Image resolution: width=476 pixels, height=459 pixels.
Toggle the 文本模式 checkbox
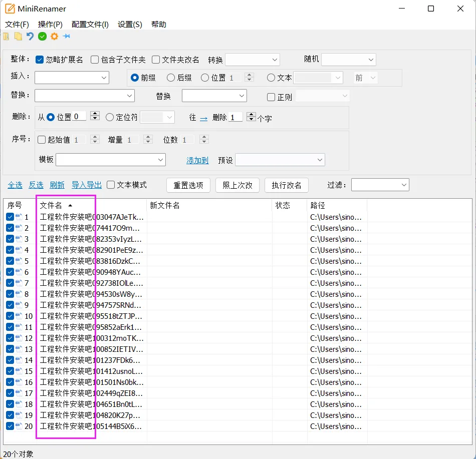(x=111, y=185)
